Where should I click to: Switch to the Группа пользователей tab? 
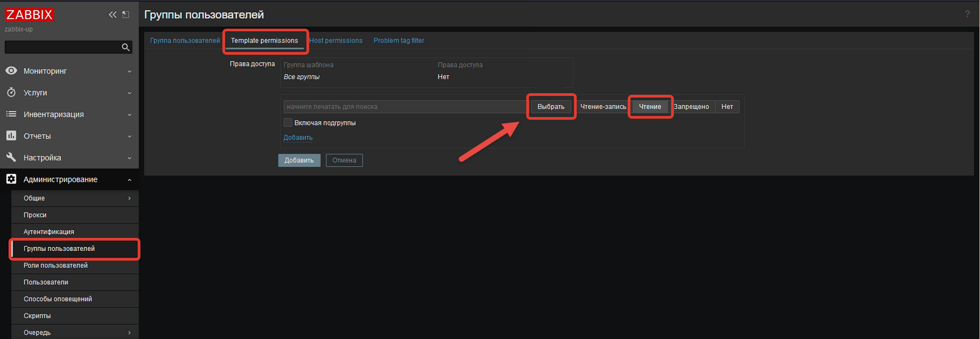[185, 41]
